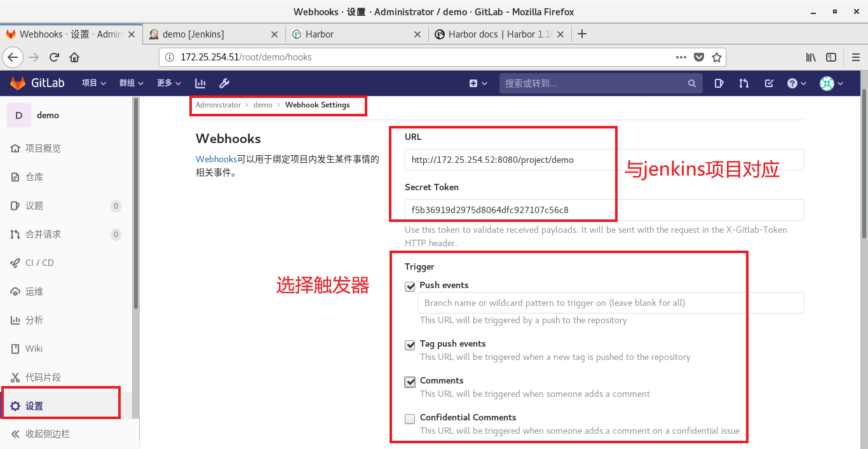Enable the Confidential Comments checkbox
868x449 pixels.
tap(410, 418)
